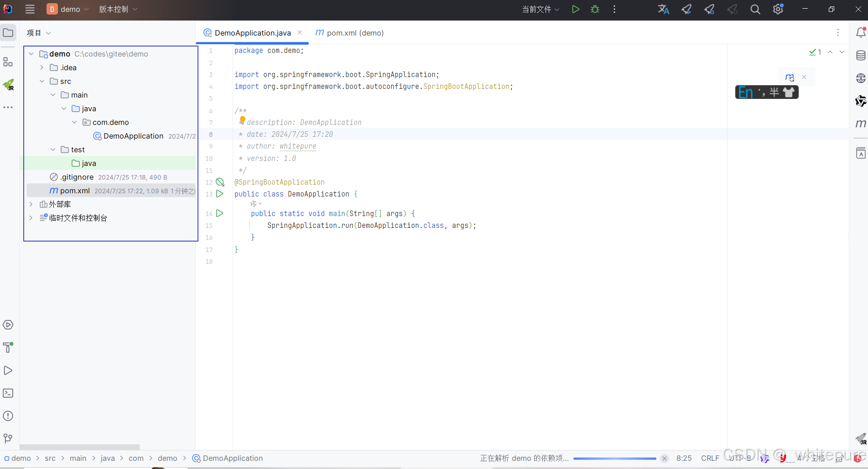Image resolution: width=868 pixels, height=469 pixels.
Task: Open the translate plugin icon
Action: (664, 9)
